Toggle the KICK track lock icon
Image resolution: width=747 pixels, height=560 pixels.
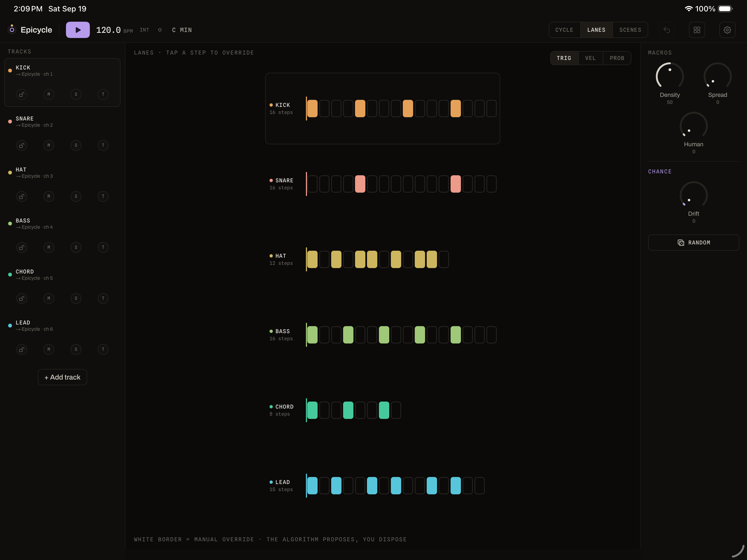click(x=22, y=94)
